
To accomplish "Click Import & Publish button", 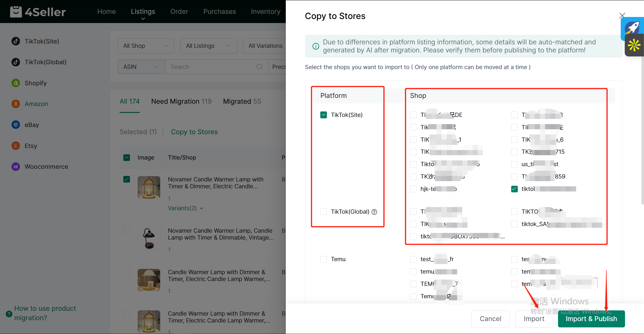I will (x=591, y=319).
